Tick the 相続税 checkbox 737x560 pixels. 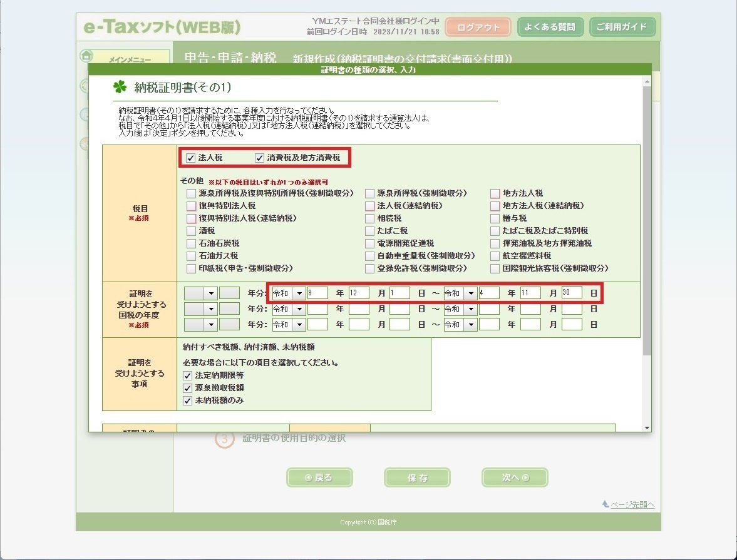(x=370, y=218)
